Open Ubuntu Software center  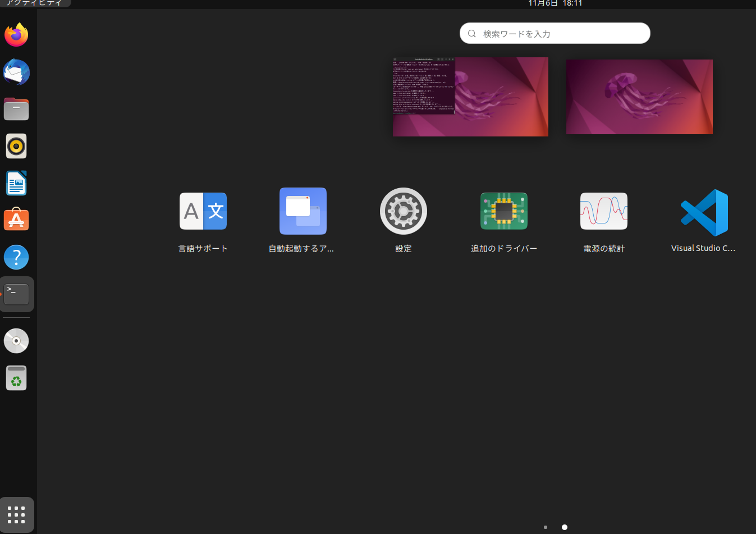tap(16, 220)
